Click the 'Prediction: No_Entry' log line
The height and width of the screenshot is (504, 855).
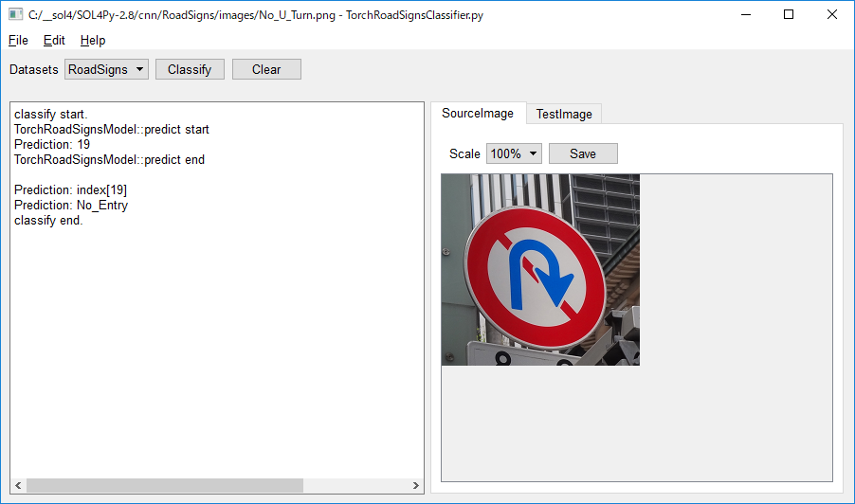(x=71, y=206)
